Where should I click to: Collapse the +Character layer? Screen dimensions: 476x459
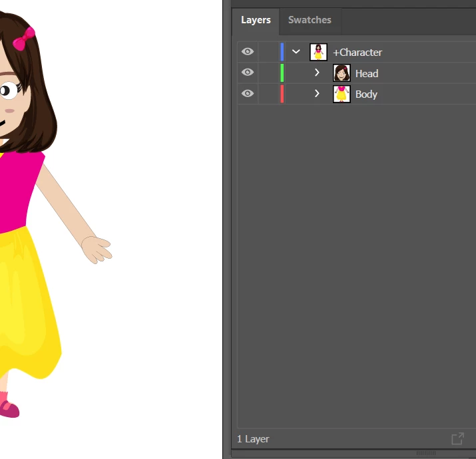click(296, 52)
